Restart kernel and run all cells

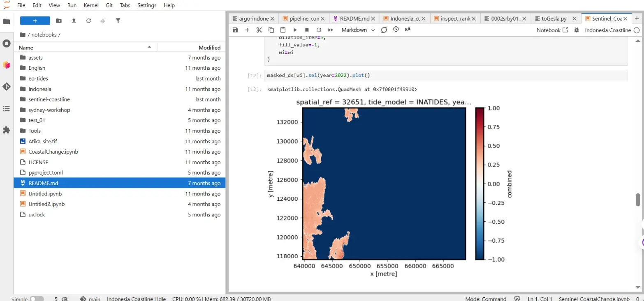(x=331, y=30)
